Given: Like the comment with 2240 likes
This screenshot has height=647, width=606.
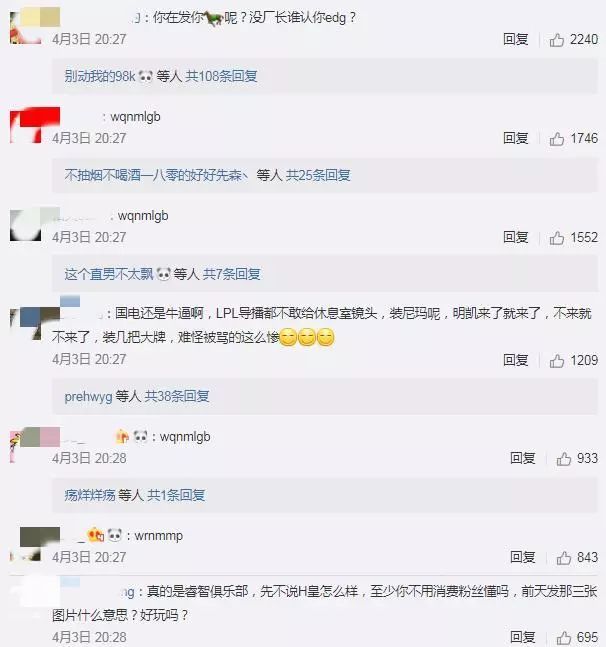Looking at the screenshot, I should pyautogui.click(x=556, y=40).
